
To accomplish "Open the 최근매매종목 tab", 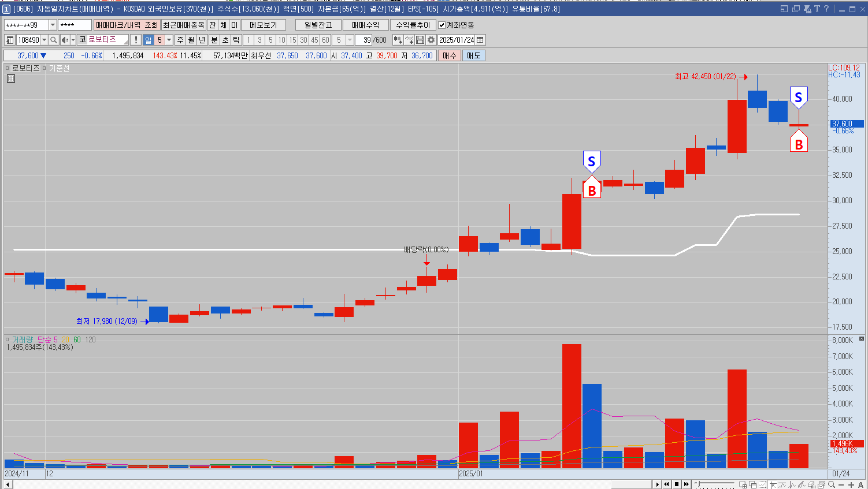I will pos(184,25).
